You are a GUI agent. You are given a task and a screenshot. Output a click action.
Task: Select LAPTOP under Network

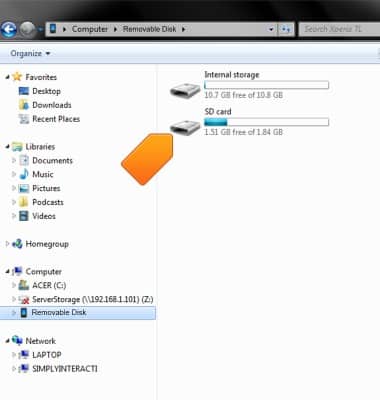pyautogui.click(x=47, y=355)
